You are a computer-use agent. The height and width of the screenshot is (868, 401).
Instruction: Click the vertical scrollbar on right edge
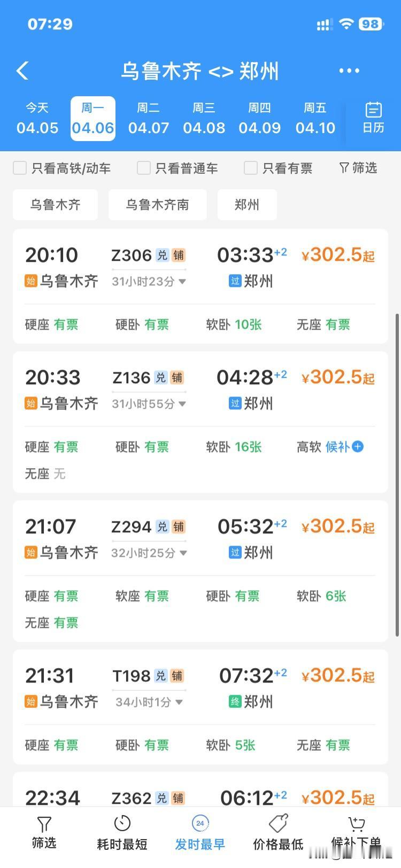pyautogui.click(x=397, y=475)
